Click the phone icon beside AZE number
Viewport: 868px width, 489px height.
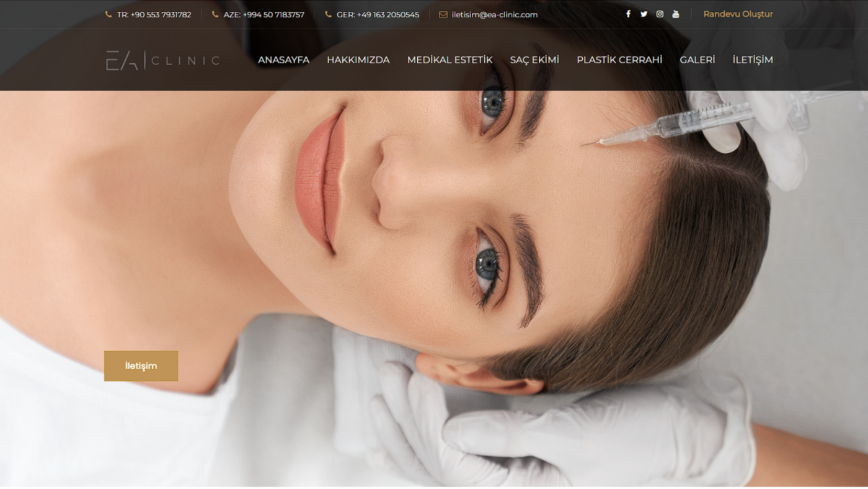tap(215, 14)
